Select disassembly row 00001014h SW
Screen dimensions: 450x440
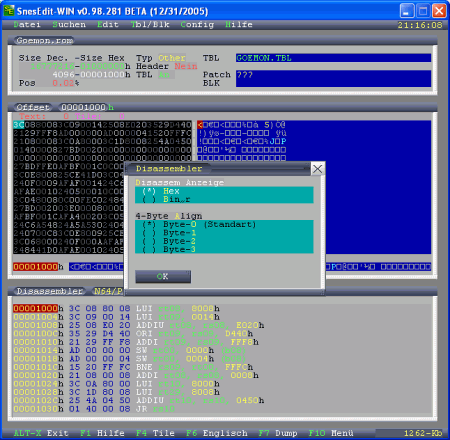129,350
